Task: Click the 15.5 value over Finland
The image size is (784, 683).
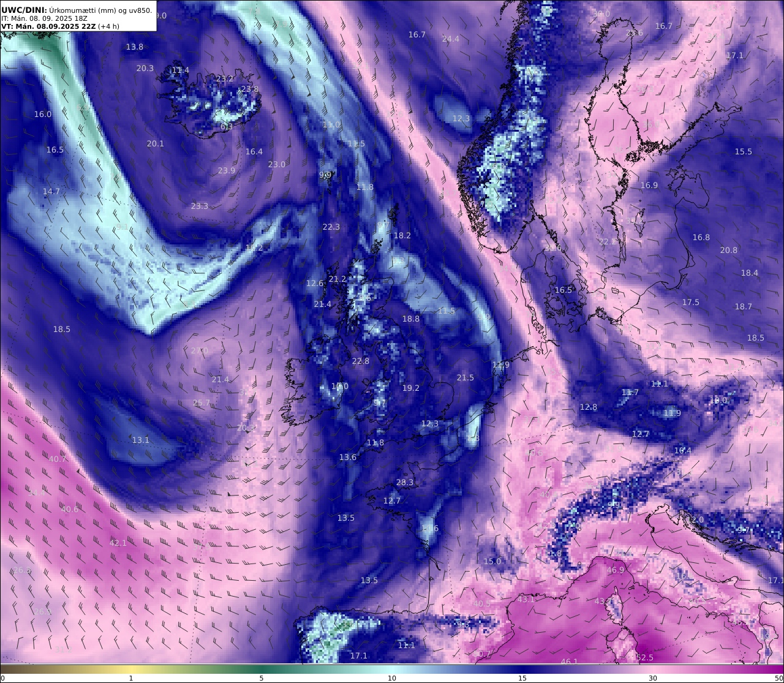Action: [744, 152]
